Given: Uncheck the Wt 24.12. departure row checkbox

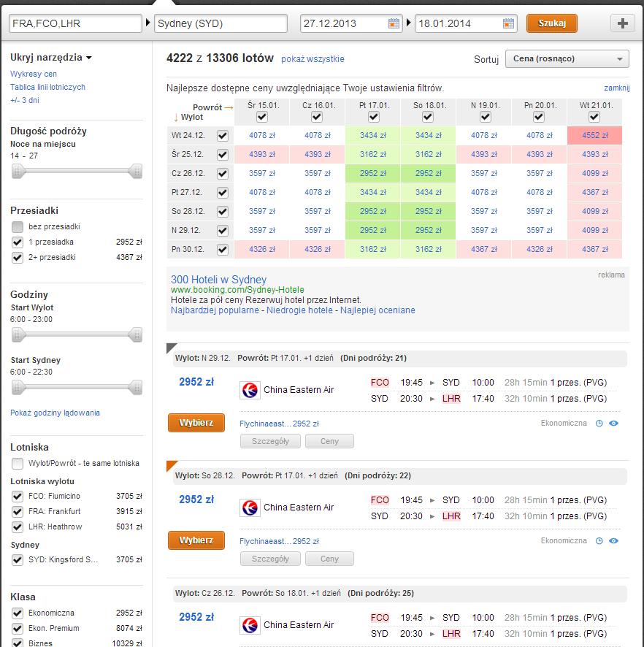Looking at the screenshot, I should click(223, 135).
